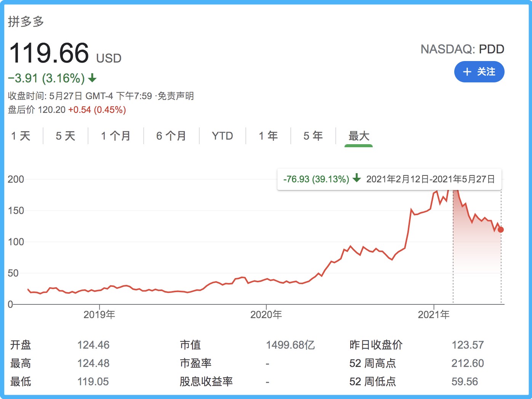Select the YTD tab

[222, 136]
